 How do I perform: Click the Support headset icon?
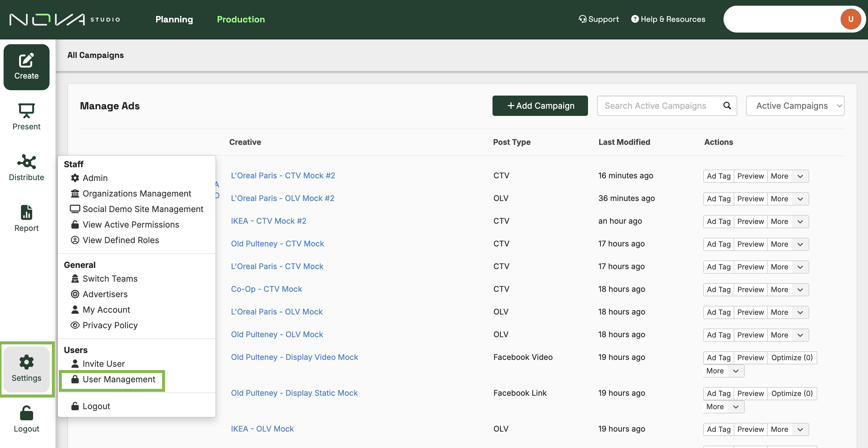[x=582, y=19]
